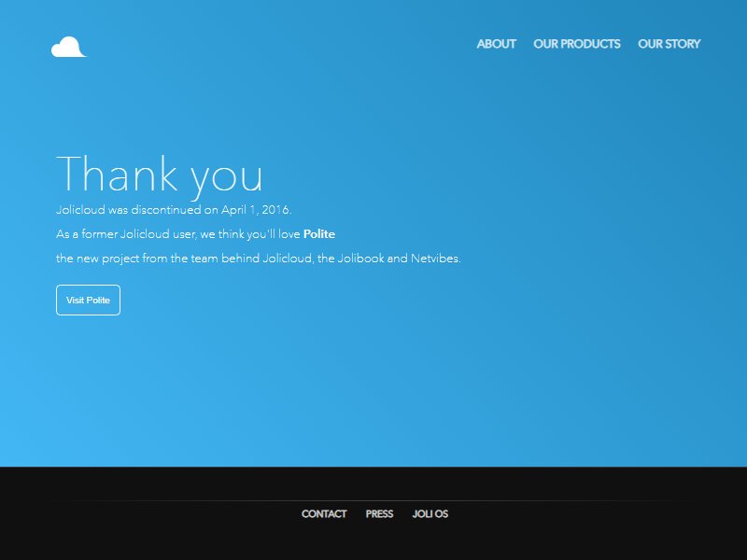This screenshot has height=560, width=747.
Task: Open the ABOUT navigation link
Action: 496,44
